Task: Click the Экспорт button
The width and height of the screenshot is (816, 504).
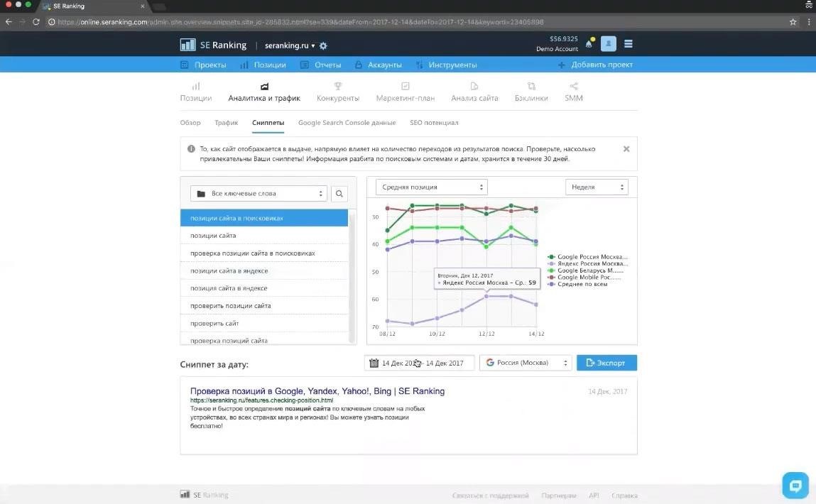Action: [606, 363]
